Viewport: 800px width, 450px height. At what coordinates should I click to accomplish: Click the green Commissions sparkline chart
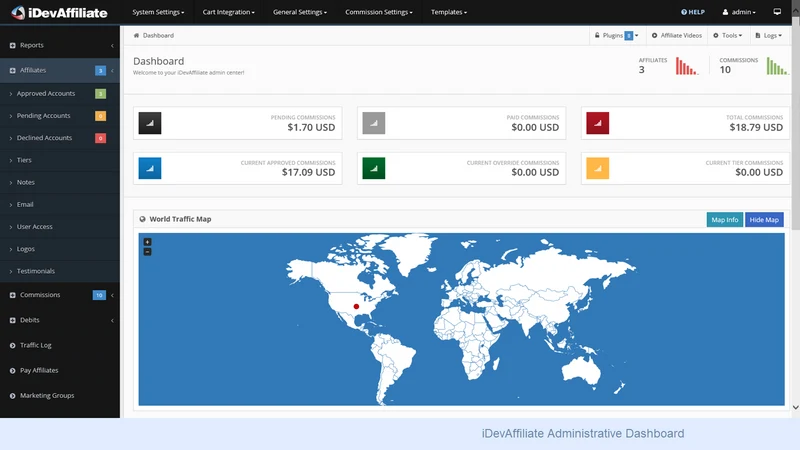[x=777, y=66]
